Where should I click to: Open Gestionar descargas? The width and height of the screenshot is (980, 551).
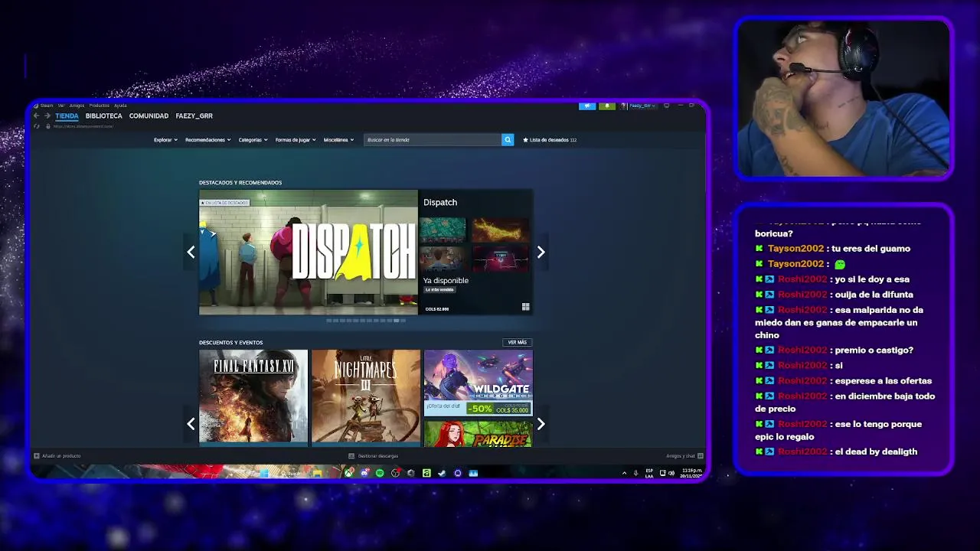pos(374,456)
